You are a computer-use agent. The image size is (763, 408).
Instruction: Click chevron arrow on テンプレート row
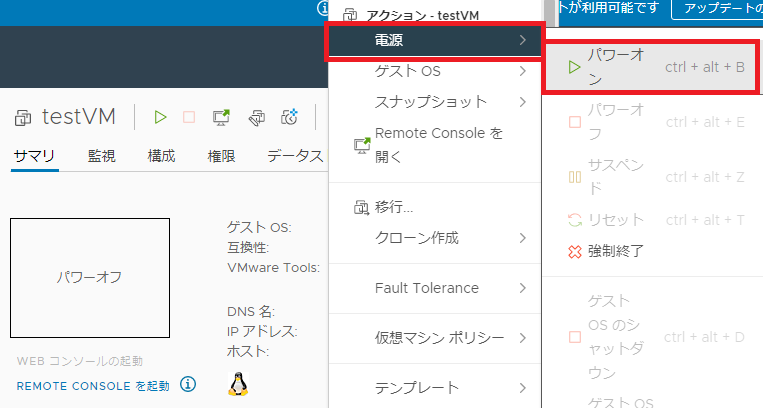523,388
